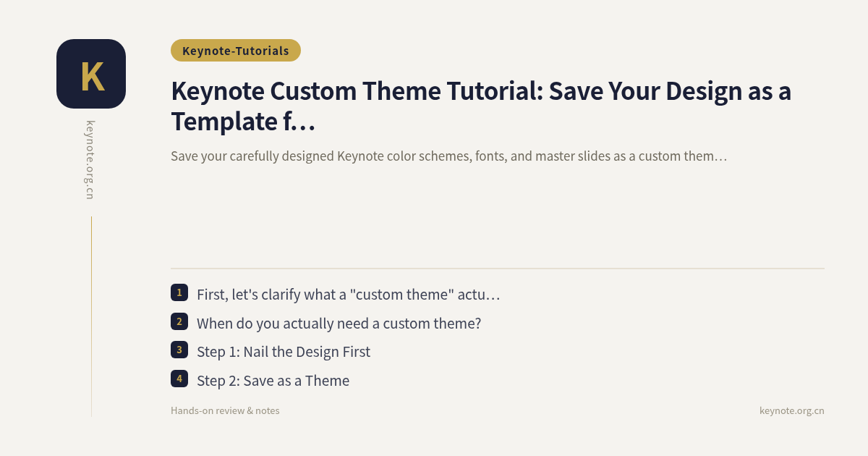This screenshot has height=456, width=868.
Task: Click 'Hands-on review & notes' footer text
Action: coord(225,410)
